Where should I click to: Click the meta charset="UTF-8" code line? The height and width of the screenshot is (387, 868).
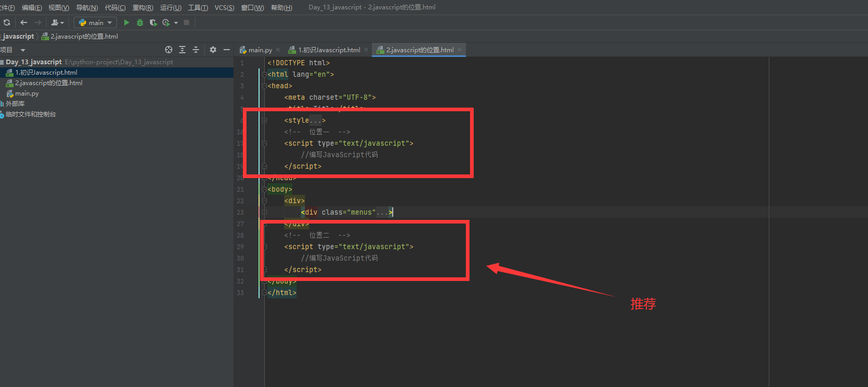pos(330,98)
